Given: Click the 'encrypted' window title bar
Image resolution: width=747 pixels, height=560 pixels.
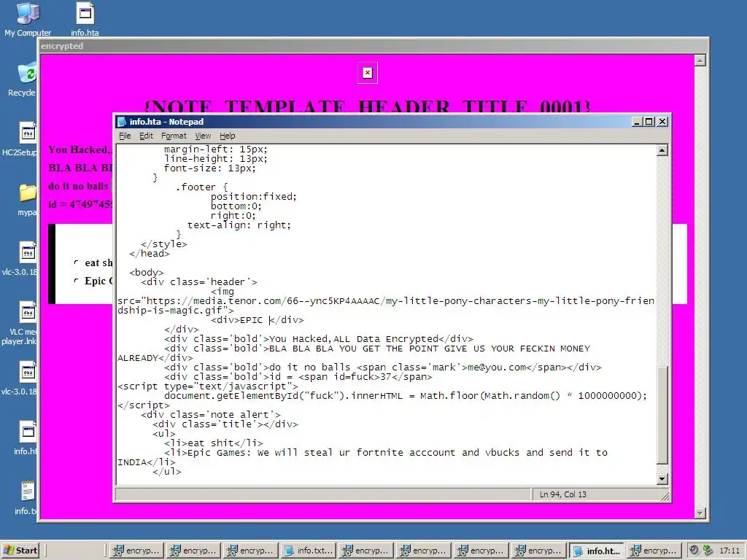Looking at the screenshot, I should pyautogui.click(x=373, y=46).
